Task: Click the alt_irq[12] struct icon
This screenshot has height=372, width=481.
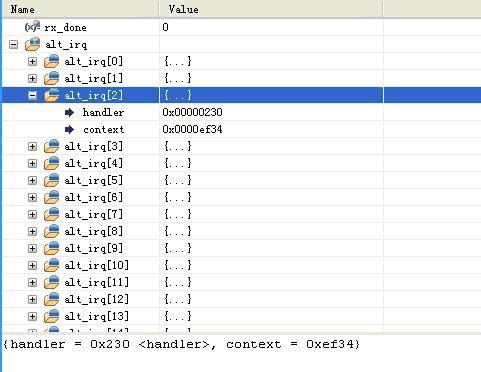Action: tap(51, 299)
